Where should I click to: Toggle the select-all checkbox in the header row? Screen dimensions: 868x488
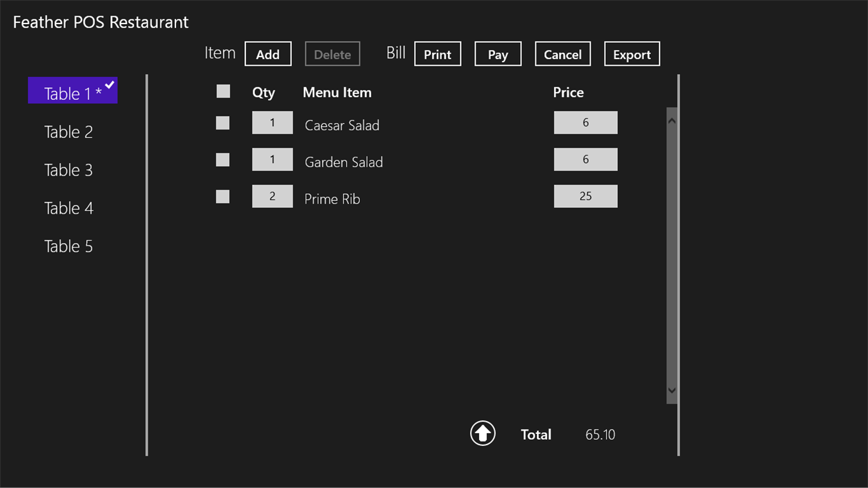(223, 92)
